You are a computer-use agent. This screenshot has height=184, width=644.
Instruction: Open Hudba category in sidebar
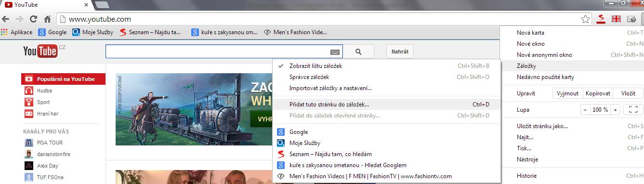(x=44, y=91)
